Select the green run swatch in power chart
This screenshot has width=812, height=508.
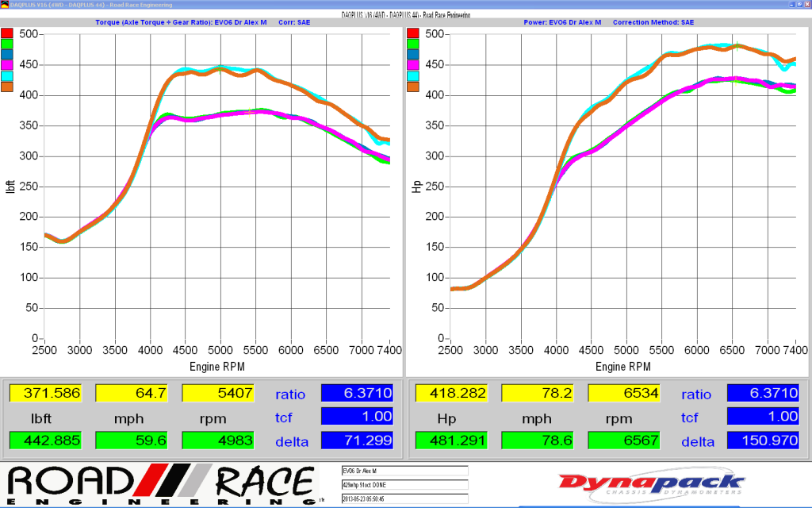tap(412, 44)
